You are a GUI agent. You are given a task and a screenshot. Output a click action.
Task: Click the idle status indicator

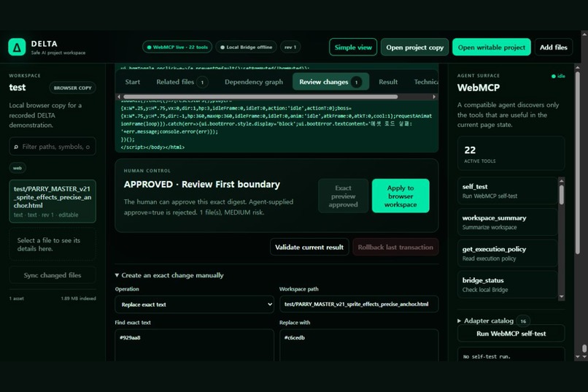[558, 76]
